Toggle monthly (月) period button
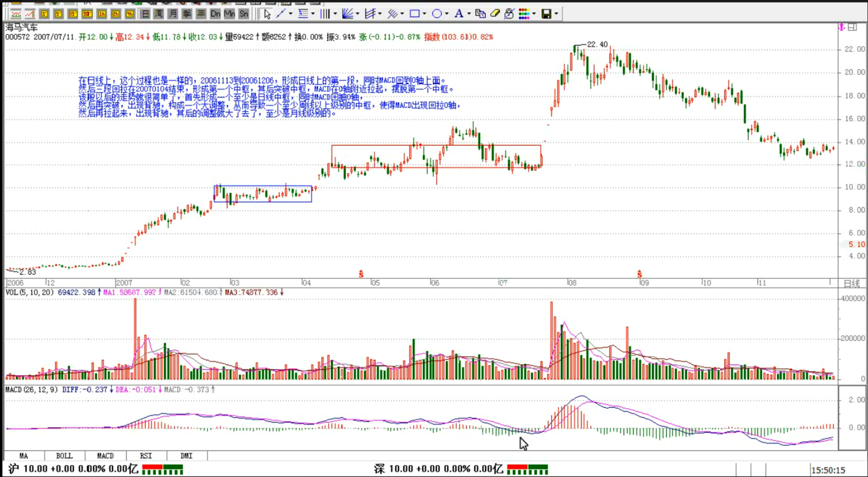This screenshot has width=868, height=477. pyautogui.click(x=173, y=14)
